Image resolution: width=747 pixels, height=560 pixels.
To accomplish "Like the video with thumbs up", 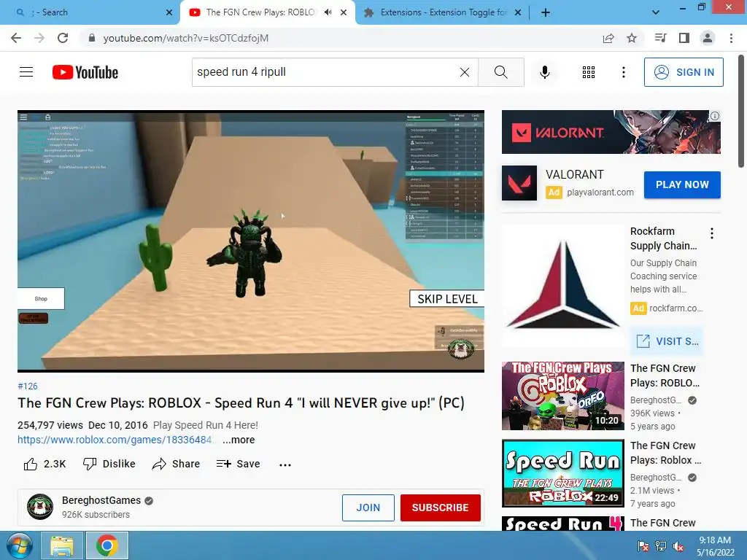I will pos(44,464).
